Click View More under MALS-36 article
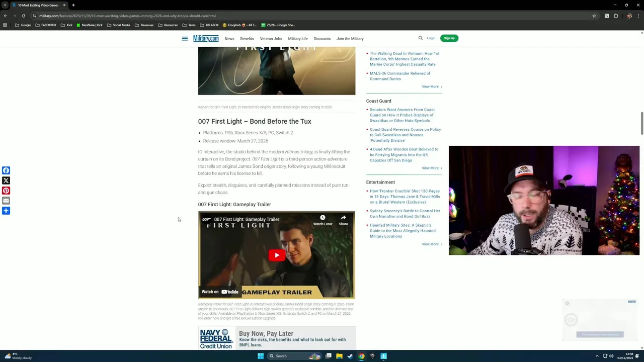Viewport: 644px width, 362px height. (x=432, y=86)
